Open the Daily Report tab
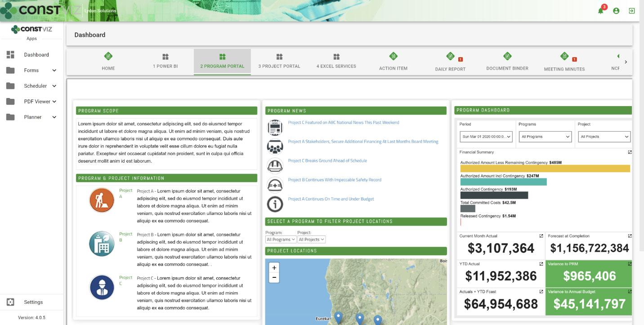 pos(450,62)
